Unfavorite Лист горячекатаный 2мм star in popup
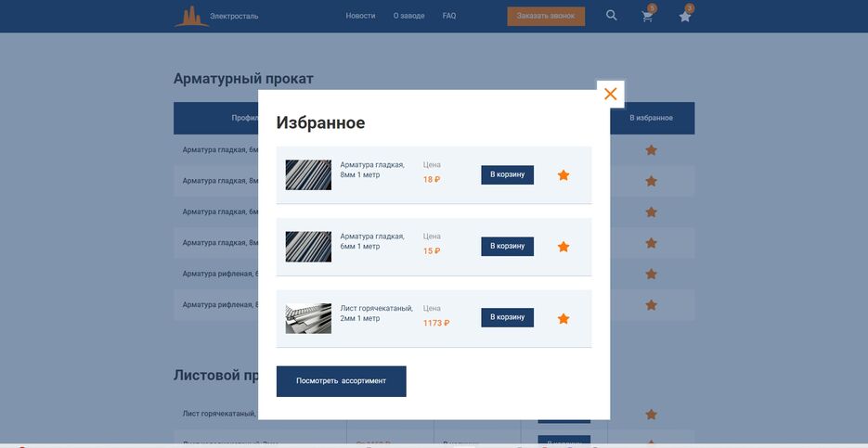Screen dimensions: 868x448 [x=564, y=318]
